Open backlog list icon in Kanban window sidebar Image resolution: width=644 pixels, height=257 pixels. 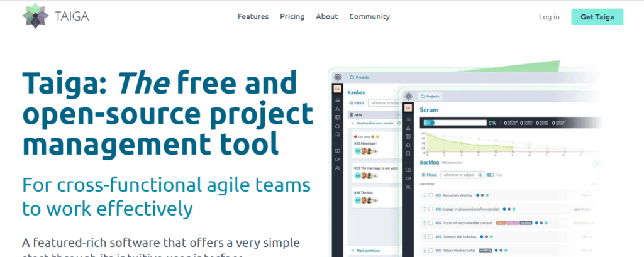pyautogui.click(x=337, y=100)
